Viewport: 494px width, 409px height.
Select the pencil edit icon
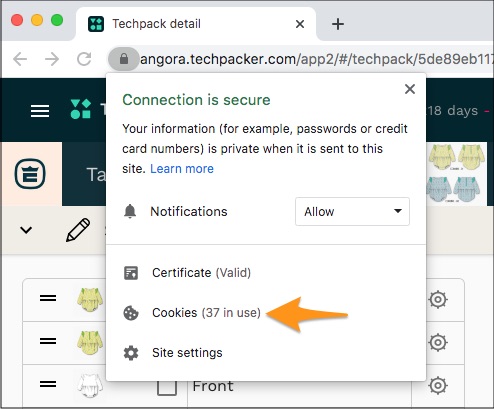(x=78, y=230)
